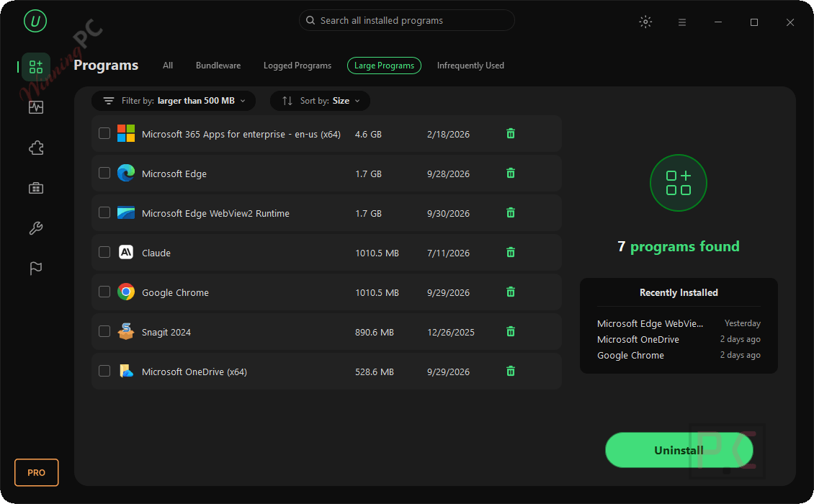
Task: Open the Sort by Size dropdown
Action: click(320, 101)
